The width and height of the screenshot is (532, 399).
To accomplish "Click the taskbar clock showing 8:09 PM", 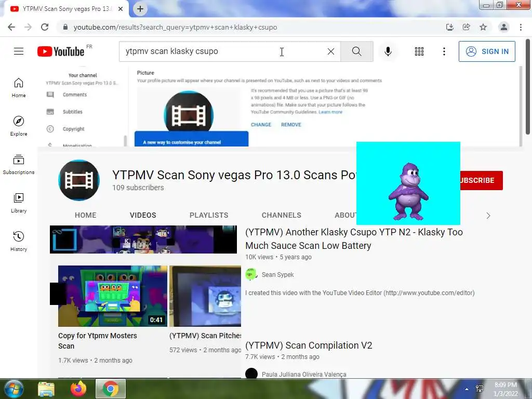I will (x=506, y=389).
